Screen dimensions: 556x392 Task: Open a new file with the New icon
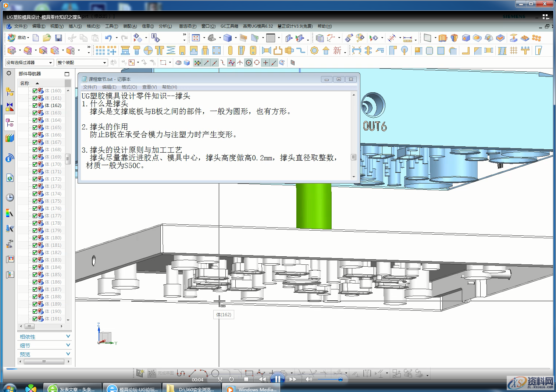click(x=35, y=38)
